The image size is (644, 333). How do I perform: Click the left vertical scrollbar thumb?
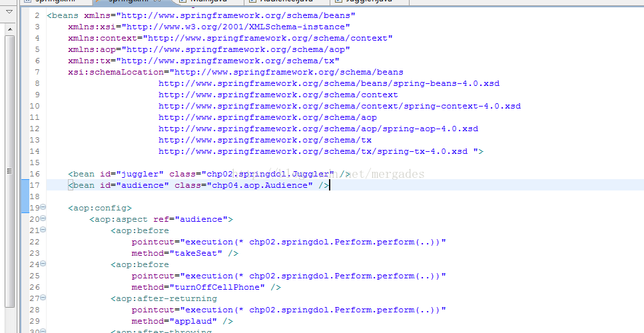[10, 171]
